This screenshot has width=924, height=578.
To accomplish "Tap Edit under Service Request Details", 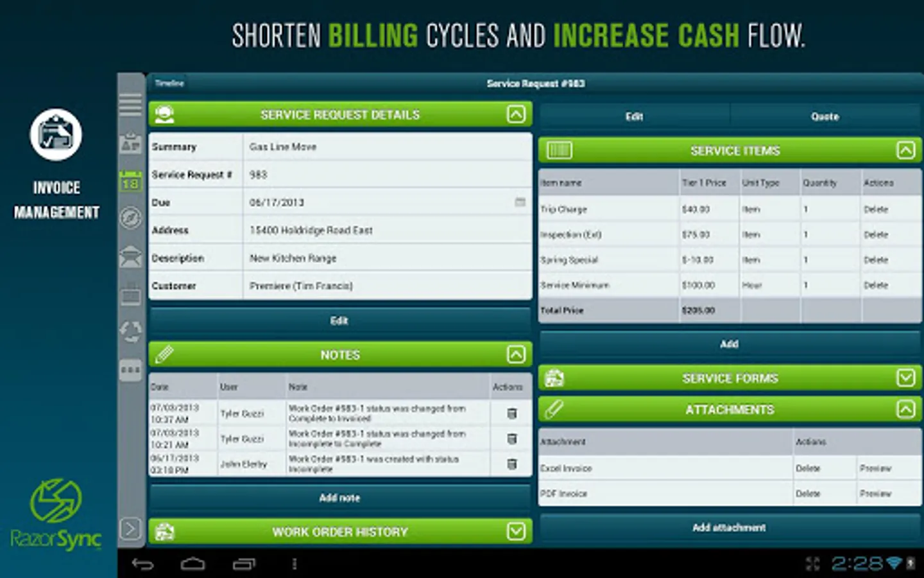I will click(x=340, y=320).
